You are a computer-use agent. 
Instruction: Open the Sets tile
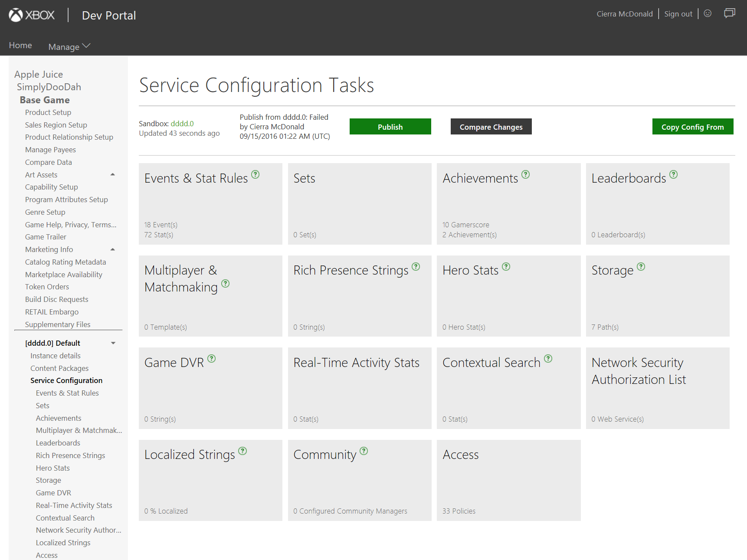pyautogui.click(x=360, y=204)
